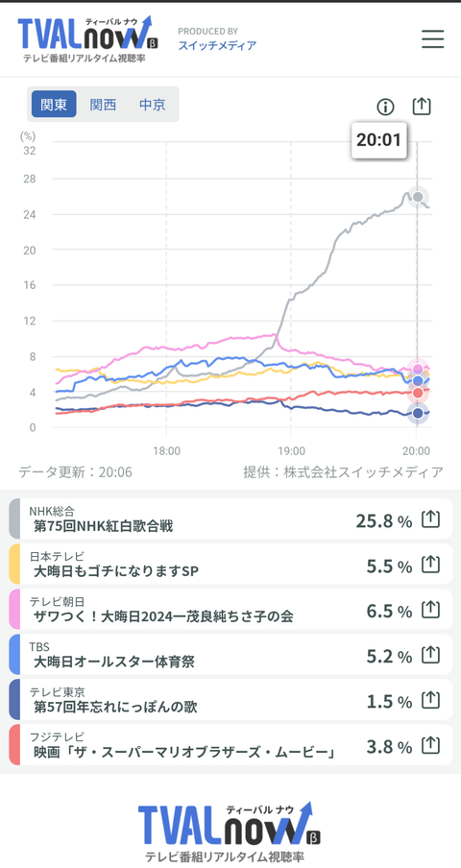Click the red フジテレビ color bar
Screen dimensions: 461x868
pyautogui.click(x=14, y=744)
